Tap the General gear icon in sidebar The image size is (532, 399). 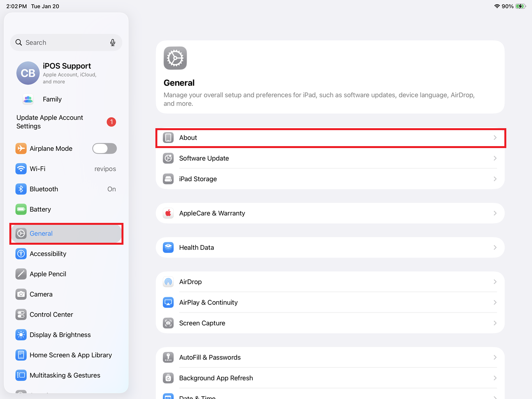[x=21, y=233]
